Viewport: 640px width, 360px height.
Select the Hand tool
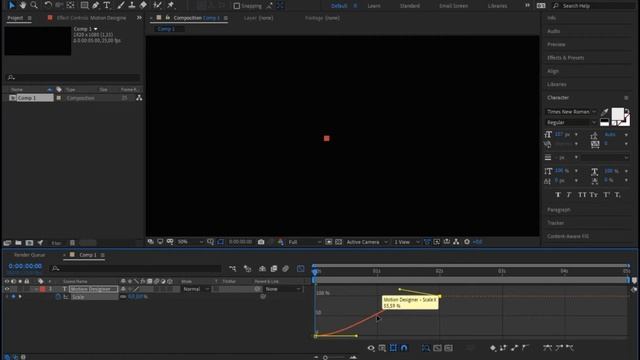point(22,5)
